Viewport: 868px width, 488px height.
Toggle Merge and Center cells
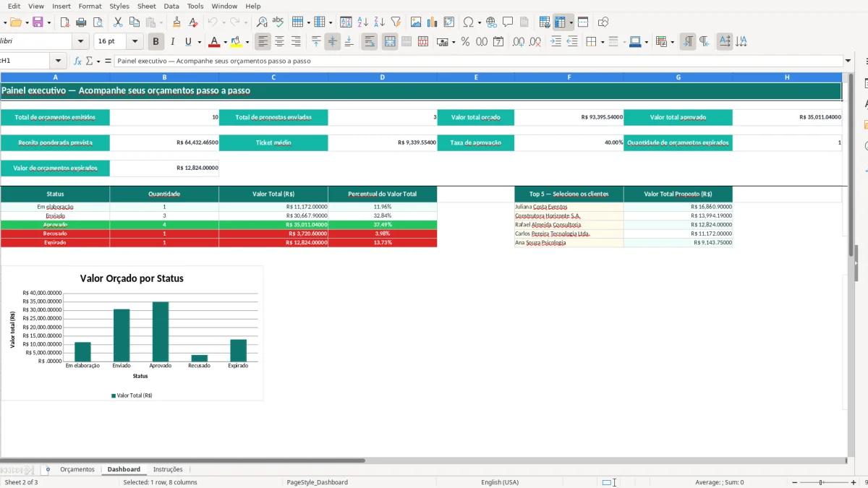[x=390, y=42]
